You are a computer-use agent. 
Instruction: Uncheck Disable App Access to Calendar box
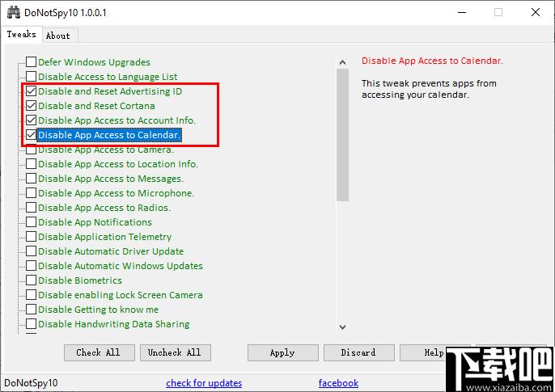pos(31,135)
